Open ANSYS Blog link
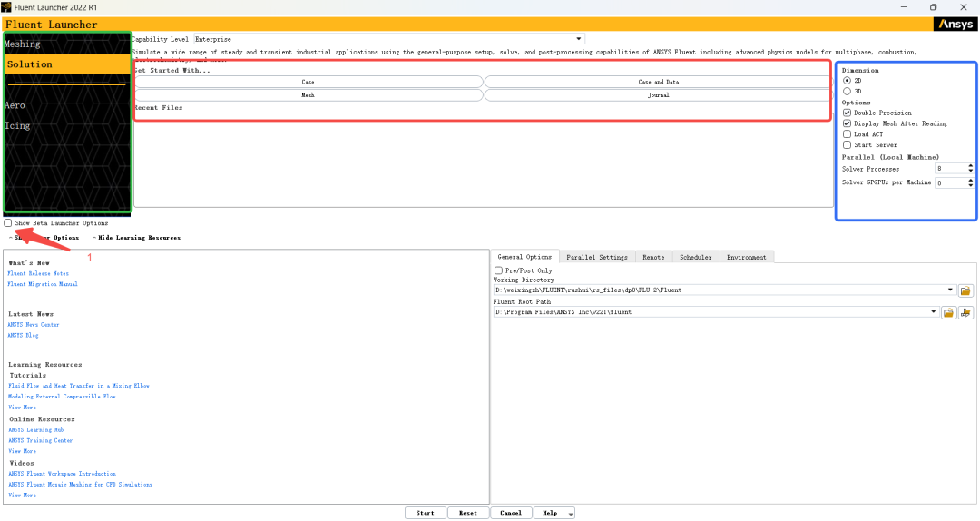 [x=23, y=335]
